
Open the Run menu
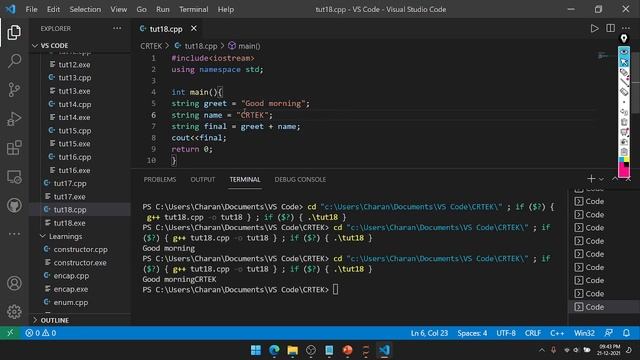pos(162,9)
